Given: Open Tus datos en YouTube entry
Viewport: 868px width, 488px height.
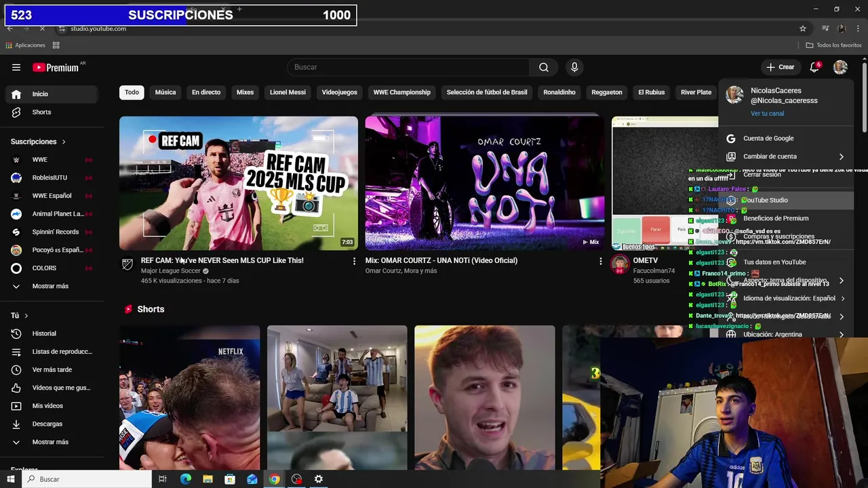Looking at the screenshot, I should point(785,262).
